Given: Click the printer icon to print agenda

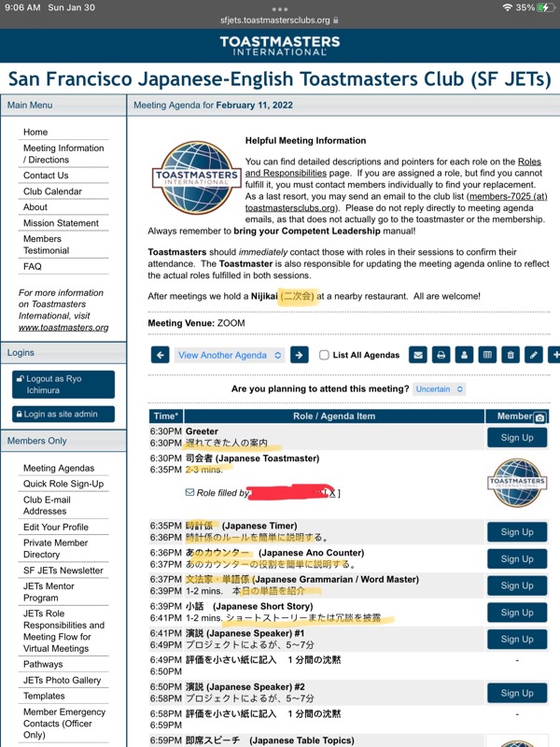Looking at the screenshot, I should 441,355.
